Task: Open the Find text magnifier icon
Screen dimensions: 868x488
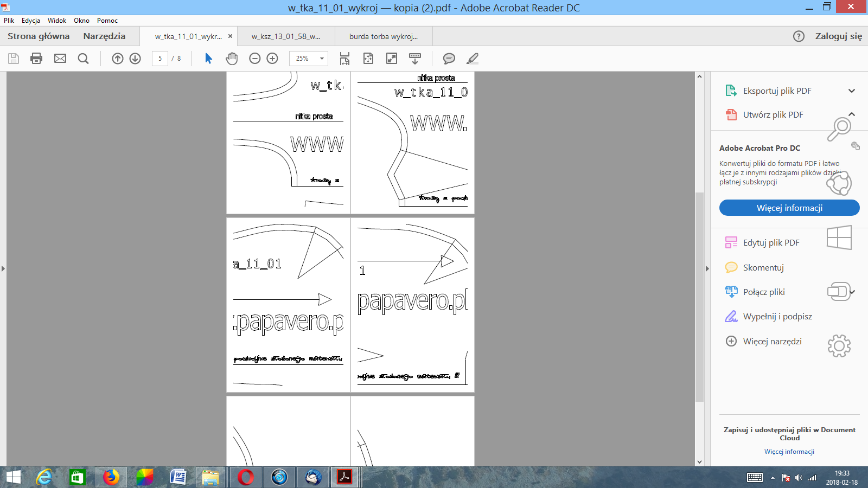Action: coord(83,59)
